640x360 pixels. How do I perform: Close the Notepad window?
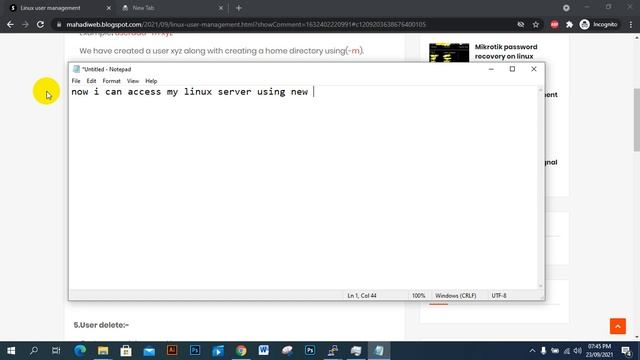pyautogui.click(x=534, y=69)
